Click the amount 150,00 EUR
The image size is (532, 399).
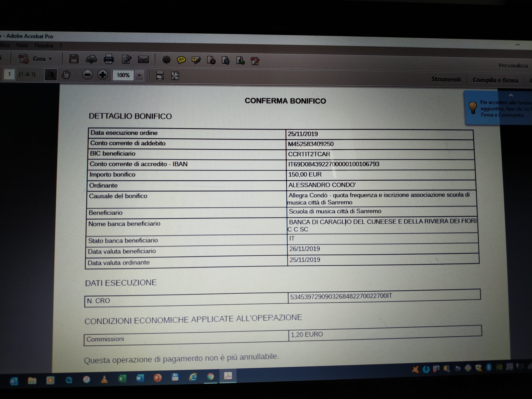point(305,174)
